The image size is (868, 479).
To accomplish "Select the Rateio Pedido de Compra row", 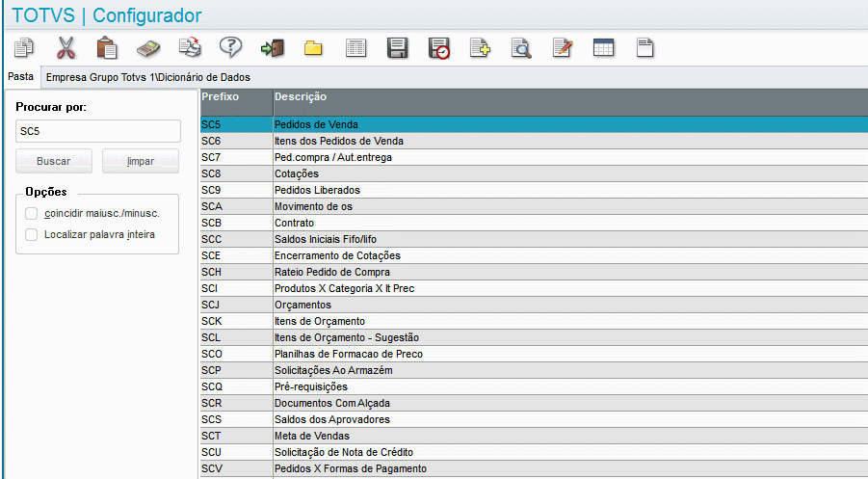I will pyautogui.click(x=534, y=272).
